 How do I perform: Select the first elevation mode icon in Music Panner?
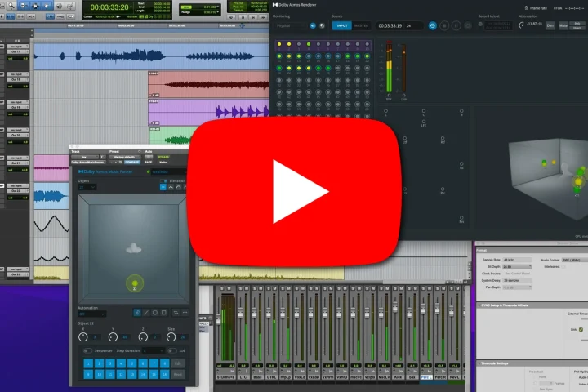coord(163,187)
